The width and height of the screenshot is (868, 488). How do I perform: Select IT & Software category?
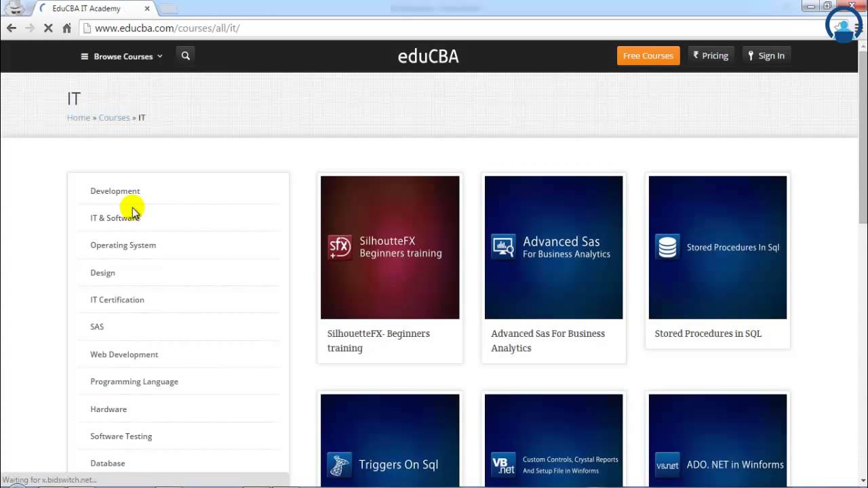(x=115, y=218)
